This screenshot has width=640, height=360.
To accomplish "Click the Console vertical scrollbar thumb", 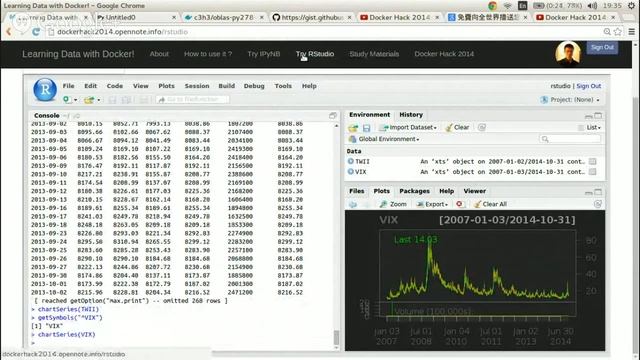I will click(336, 337).
